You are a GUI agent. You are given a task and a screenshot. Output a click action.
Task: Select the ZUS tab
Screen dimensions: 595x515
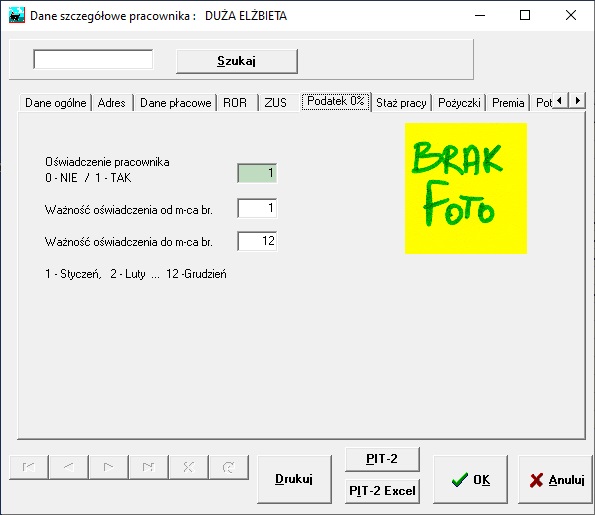(x=275, y=103)
